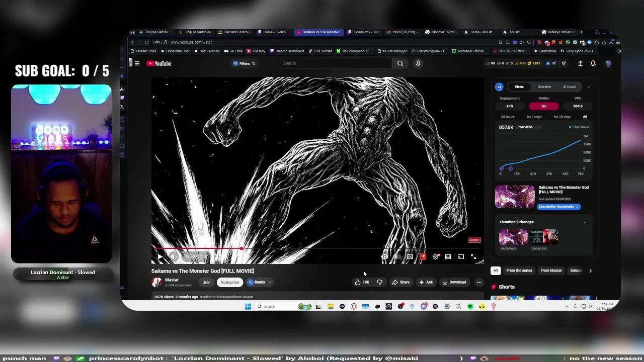Open Mastar channel avatar
The width and height of the screenshot is (644, 362).
(157, 282)
